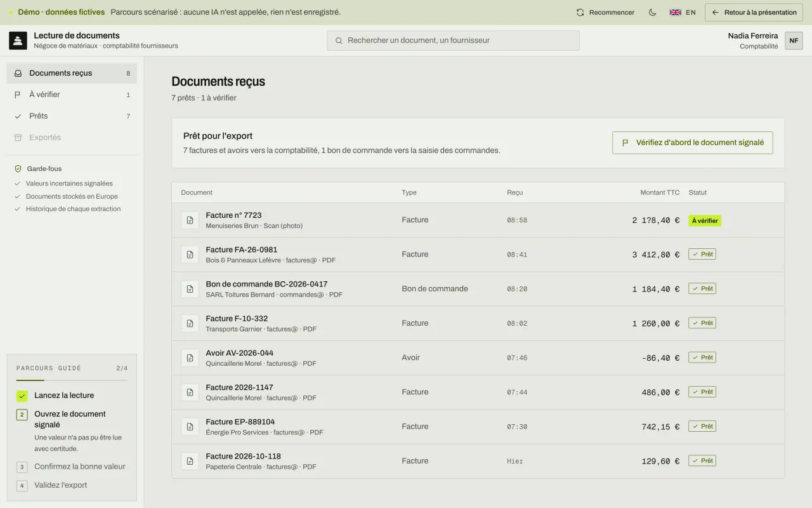Click Valeurs incertaines signalées item

pyautogui.click(x=69, y=184)
